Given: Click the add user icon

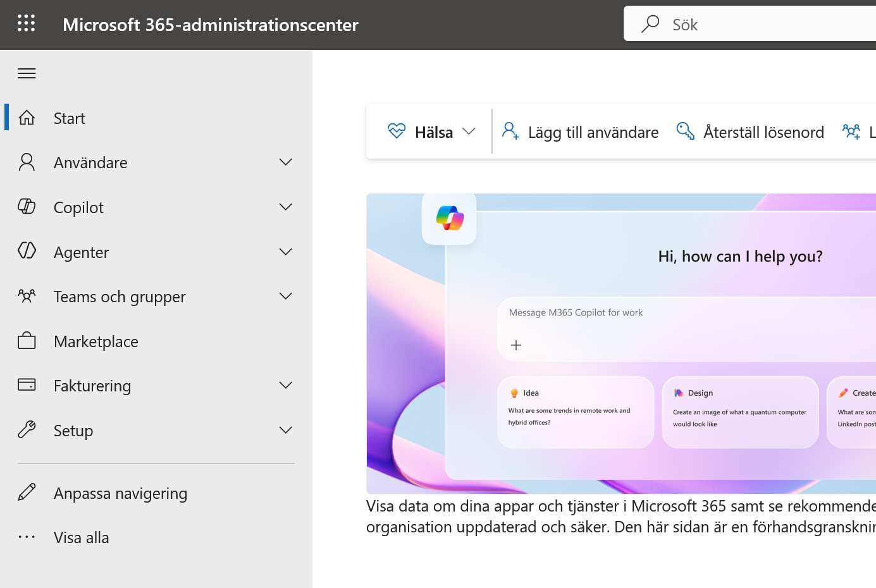Looking at the screenshot, I should [510, 132].
